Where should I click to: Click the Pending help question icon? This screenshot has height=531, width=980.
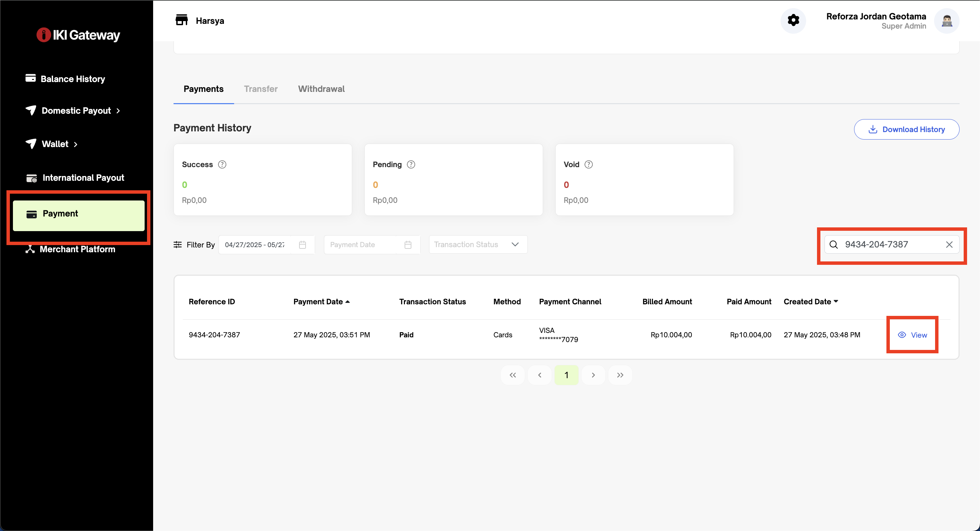tap(411, 164)
